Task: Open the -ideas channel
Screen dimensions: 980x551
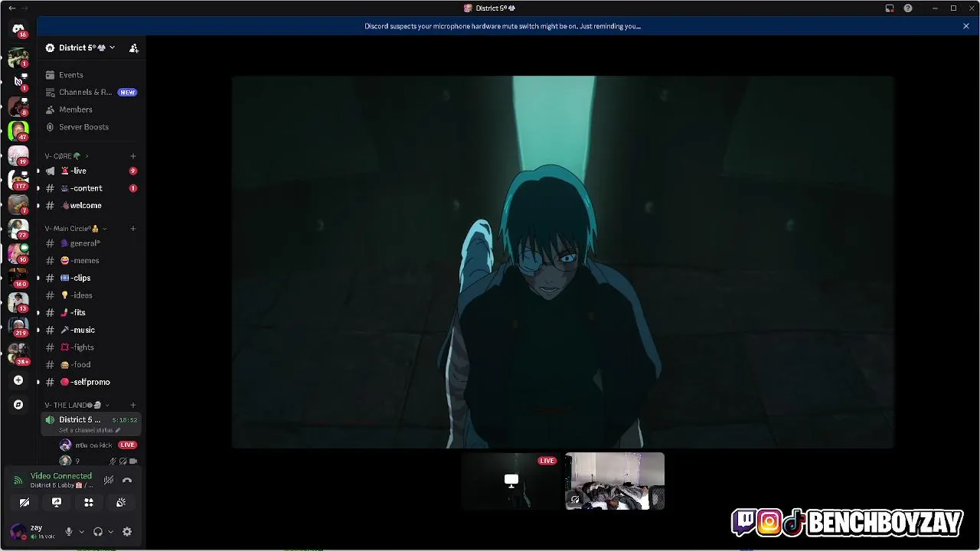Action: click(90, 295)
